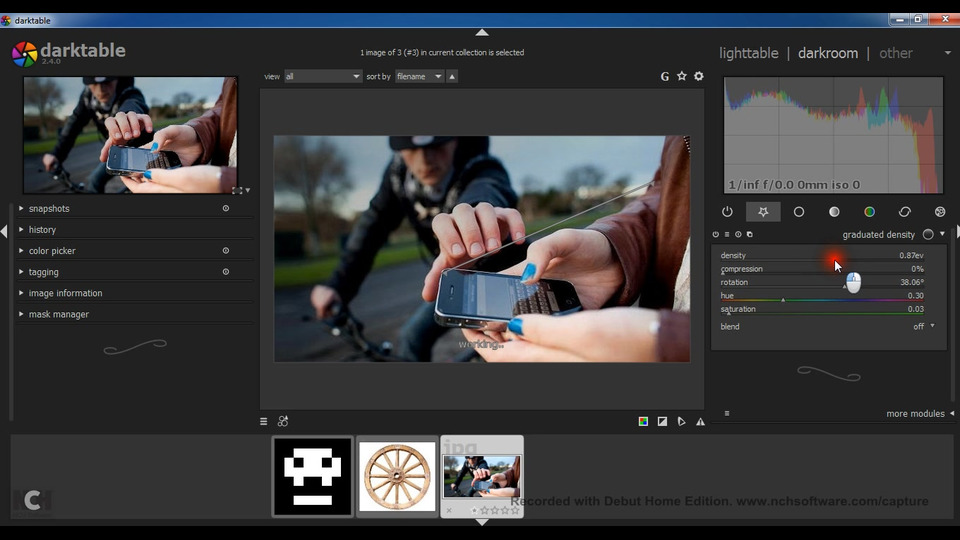
Task: Toggle graduated density module on/off
Action: tap(716, 235)
